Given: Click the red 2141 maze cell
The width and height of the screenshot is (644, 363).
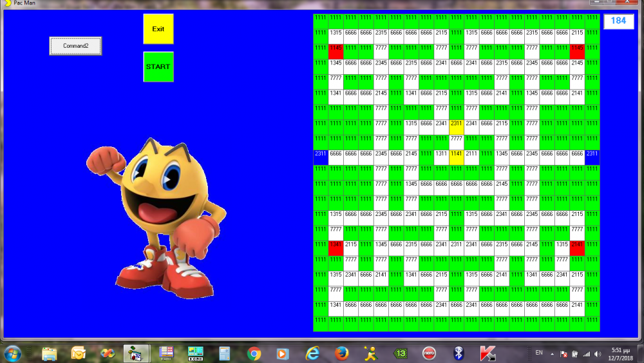Looking at the screenshot, I should pos(577,248).
